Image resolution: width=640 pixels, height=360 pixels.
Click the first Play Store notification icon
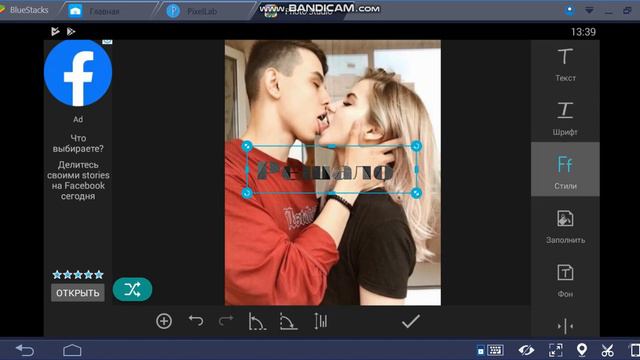pos(55,31)
